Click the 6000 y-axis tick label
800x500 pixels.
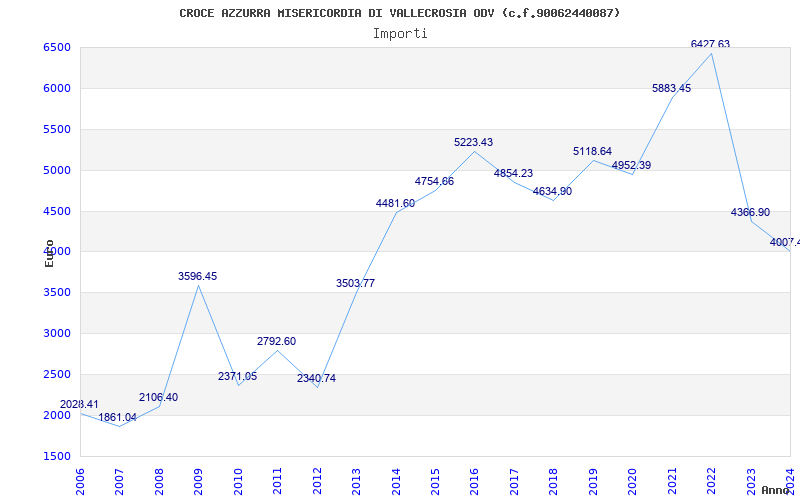[57, 88]
